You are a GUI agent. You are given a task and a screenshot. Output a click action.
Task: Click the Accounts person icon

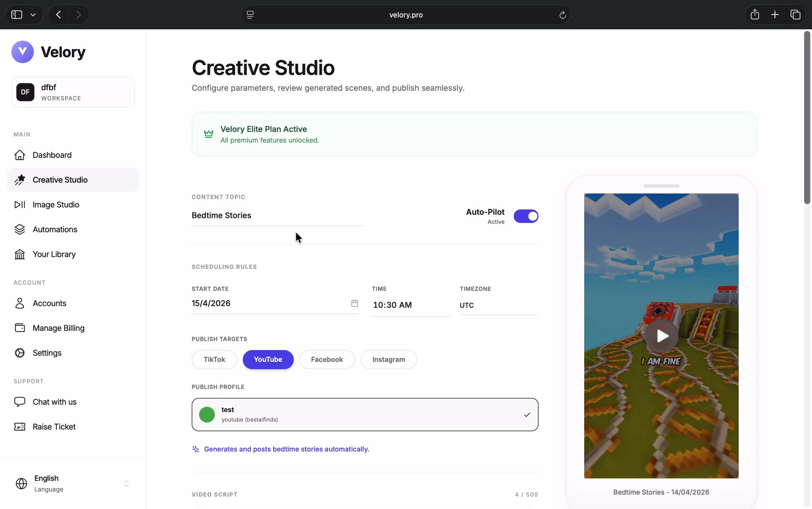point(20,303)
